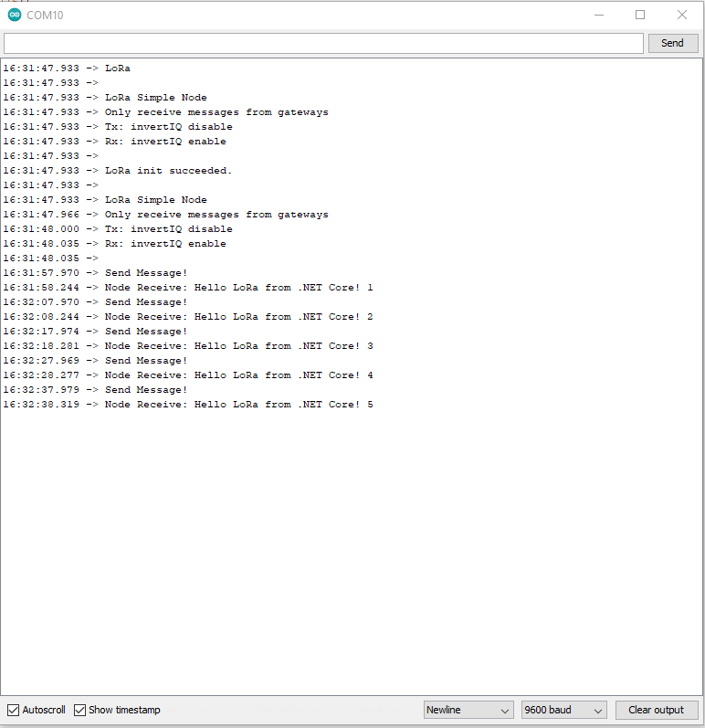The height and width of the screenshot is (728, 705).
Task: Click the "Hello LoRa from .NET Core! 3" line
Action: [238, 346]
